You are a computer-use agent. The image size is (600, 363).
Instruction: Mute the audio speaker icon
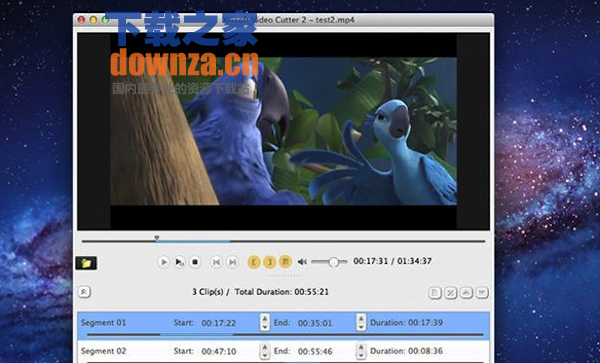click(302, 262)
